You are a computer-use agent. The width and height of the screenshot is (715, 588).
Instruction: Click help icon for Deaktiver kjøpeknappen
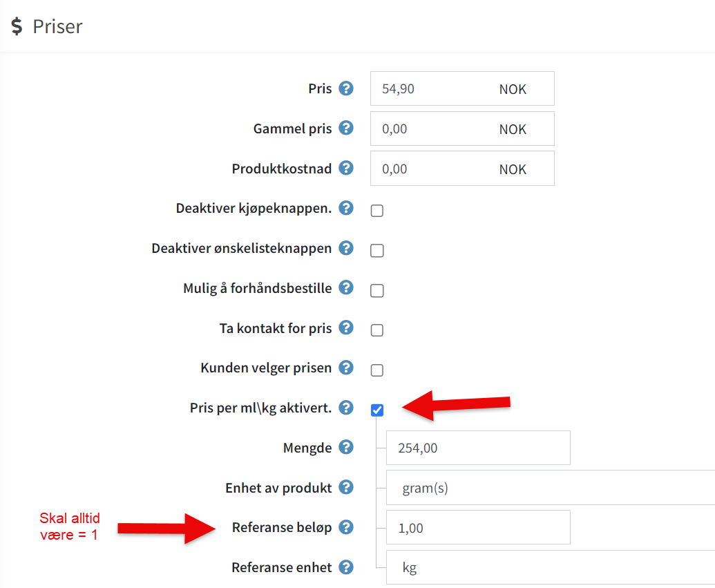click(346, 208)
